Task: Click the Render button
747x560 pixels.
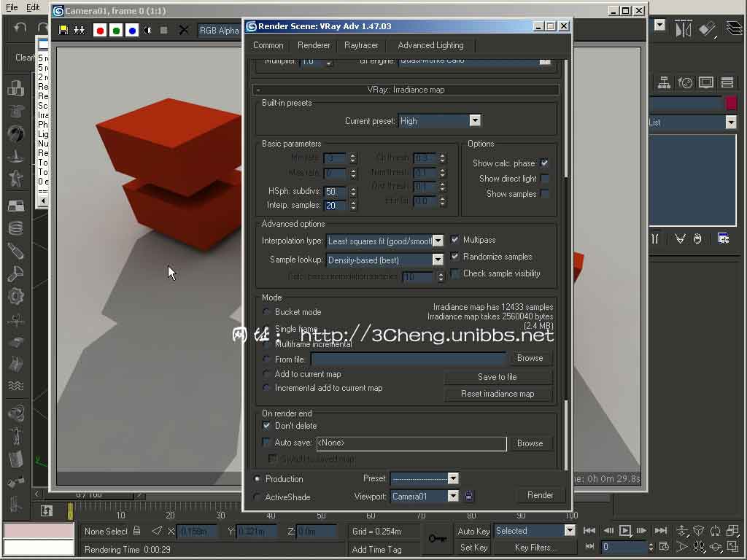Action: coord(540,495)
